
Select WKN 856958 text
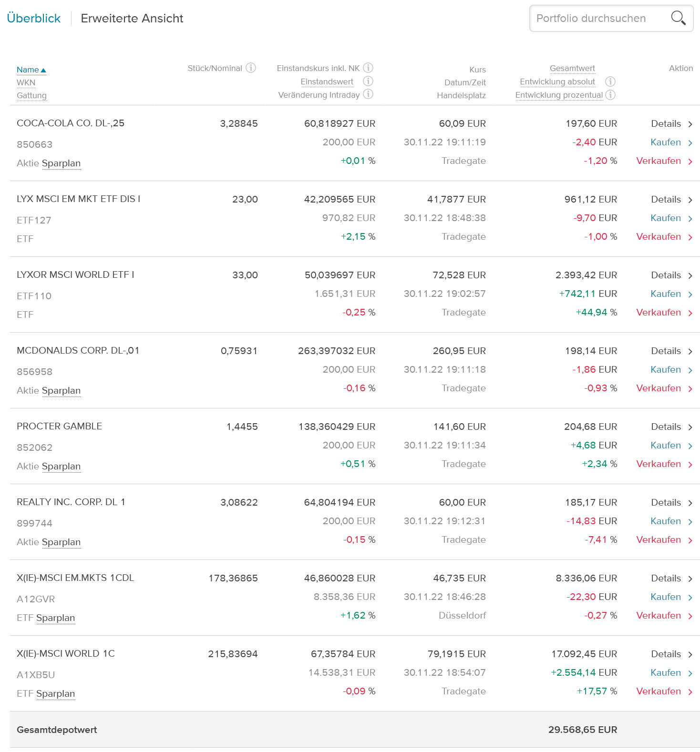(34, 372)
